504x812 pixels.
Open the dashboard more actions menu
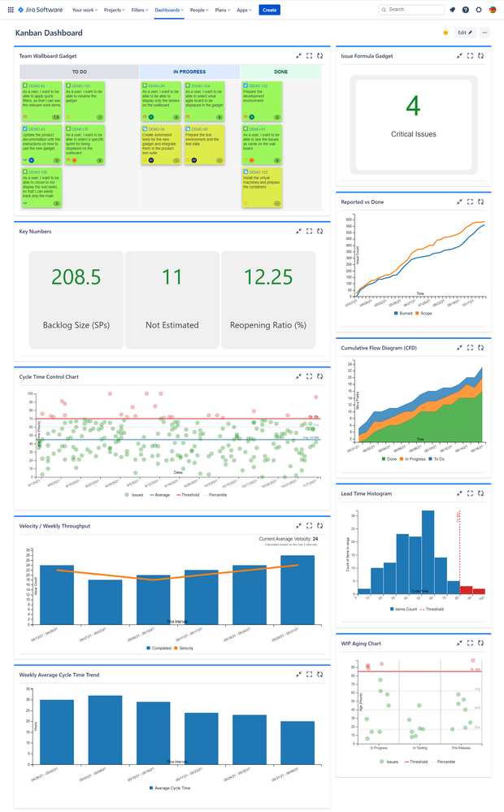(x=484, y=33)
